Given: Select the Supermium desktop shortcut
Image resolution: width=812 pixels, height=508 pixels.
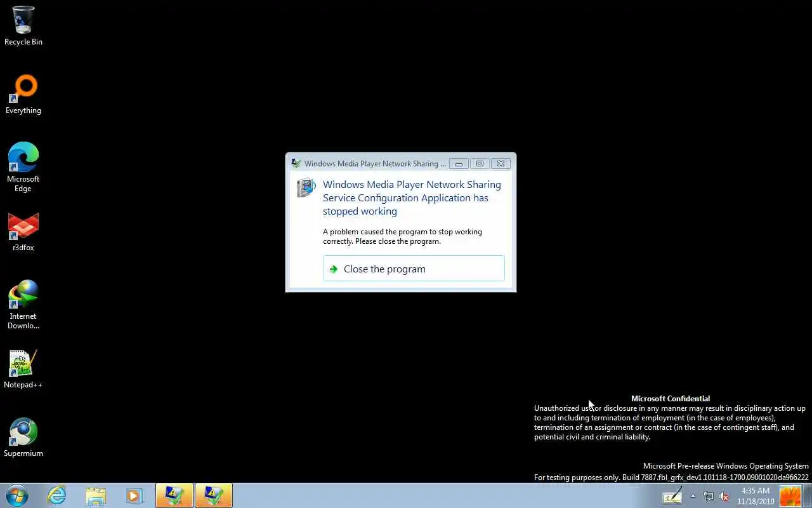Looking at the screenshot, I should point(23,438).
